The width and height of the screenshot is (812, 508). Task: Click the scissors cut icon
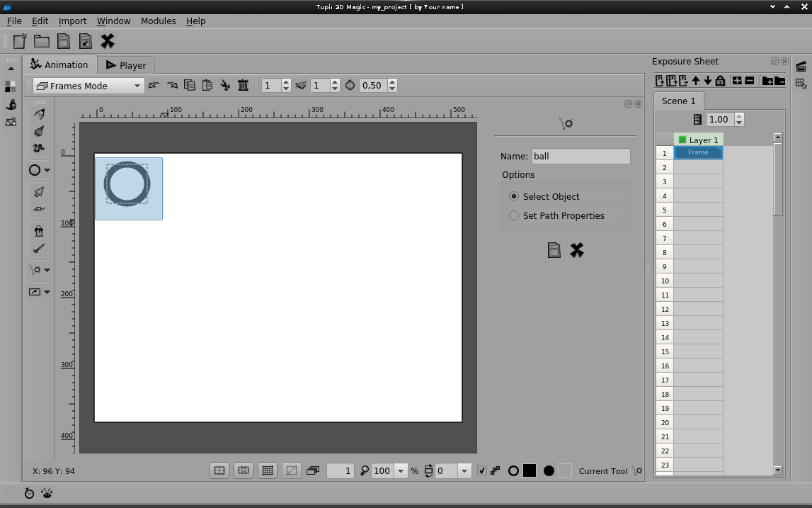tap(225, 85)
